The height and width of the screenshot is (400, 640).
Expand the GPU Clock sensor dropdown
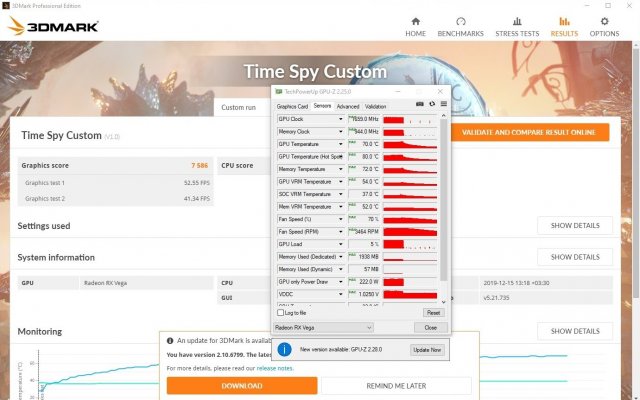point(341,119)
